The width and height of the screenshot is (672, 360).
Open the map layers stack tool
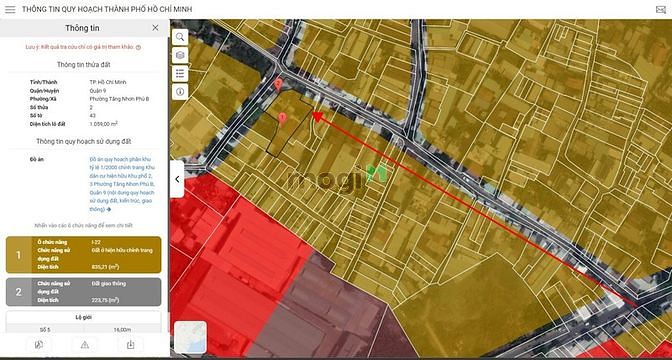[180, 55]
